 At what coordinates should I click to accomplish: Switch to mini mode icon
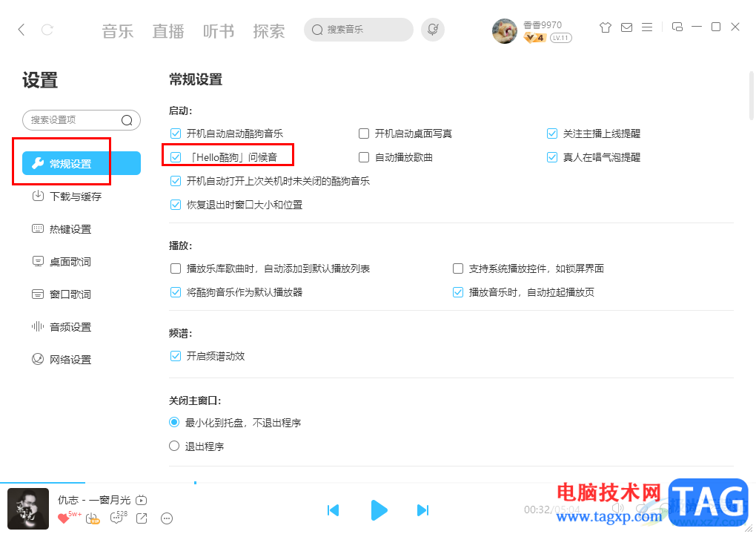pyautogui.click(x=677, y=27)
